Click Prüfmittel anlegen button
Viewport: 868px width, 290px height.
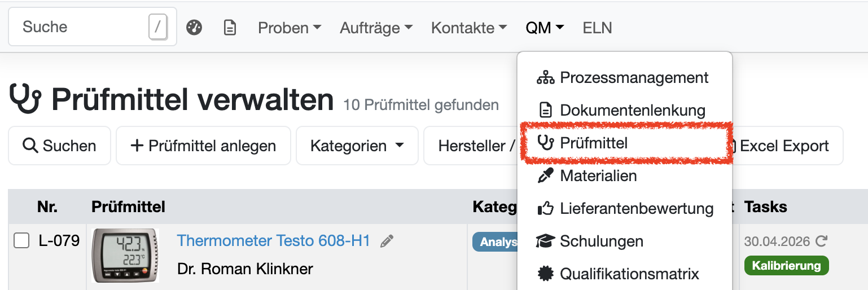pos(203,146)
